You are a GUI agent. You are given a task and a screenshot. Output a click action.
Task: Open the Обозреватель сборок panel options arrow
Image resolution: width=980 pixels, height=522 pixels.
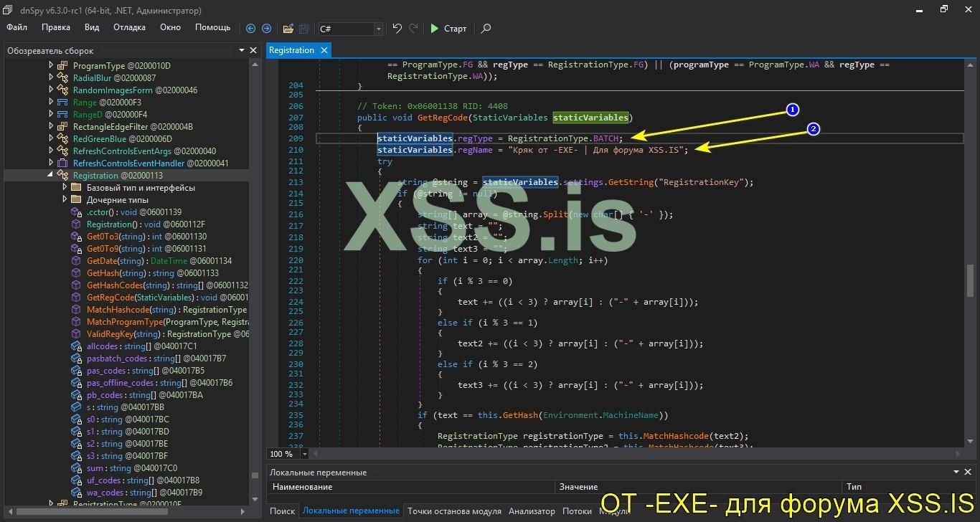coord(242,50)
